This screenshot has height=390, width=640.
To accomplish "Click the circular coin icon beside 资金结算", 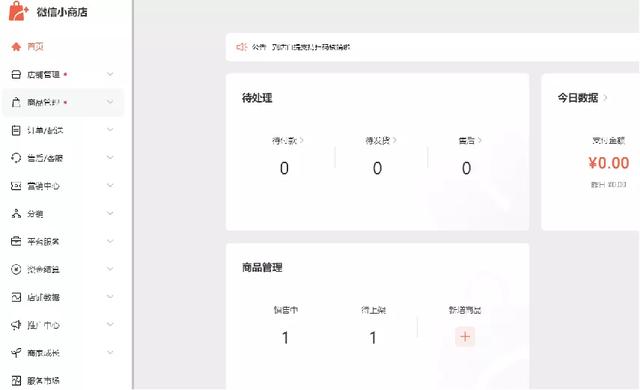I will [x=16, y=269].
